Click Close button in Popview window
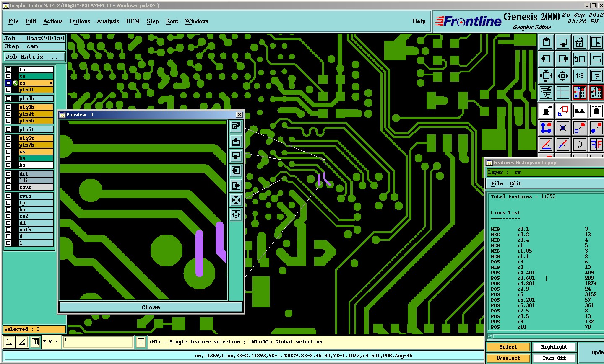The height and width of the screenshot is (364, 604). pos(151,307)
